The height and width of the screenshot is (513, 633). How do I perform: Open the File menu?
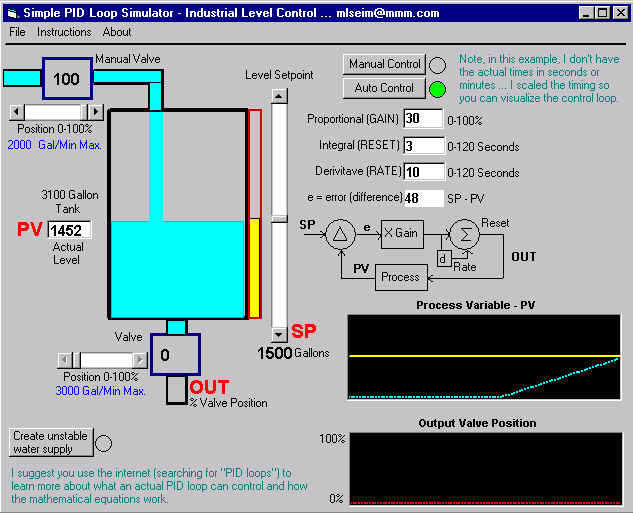pos(17,32)
